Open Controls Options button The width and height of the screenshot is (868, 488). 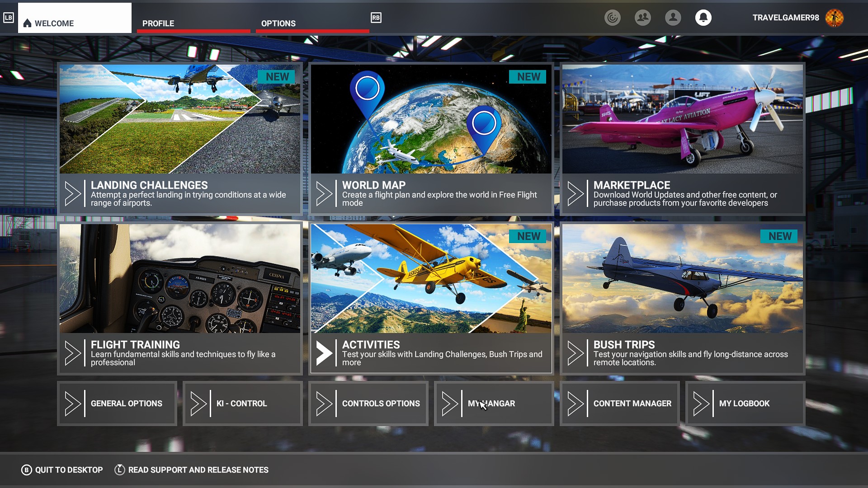pos(368,404)
